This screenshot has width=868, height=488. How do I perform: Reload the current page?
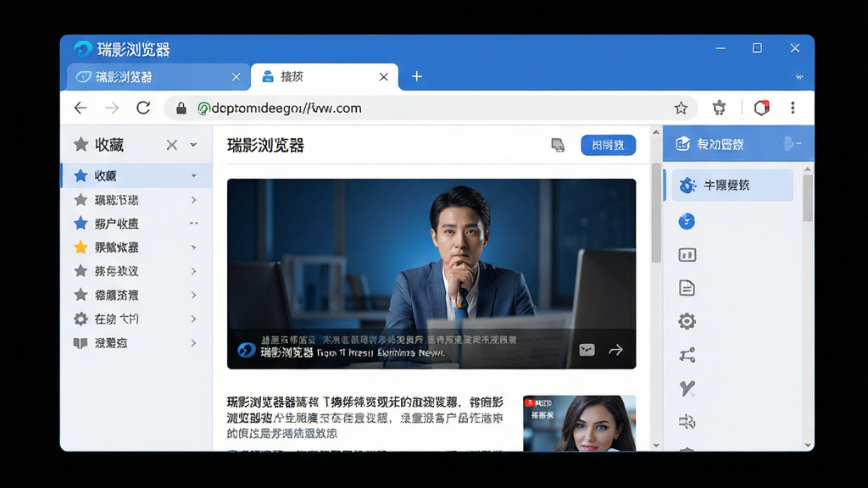pos(143,108)
